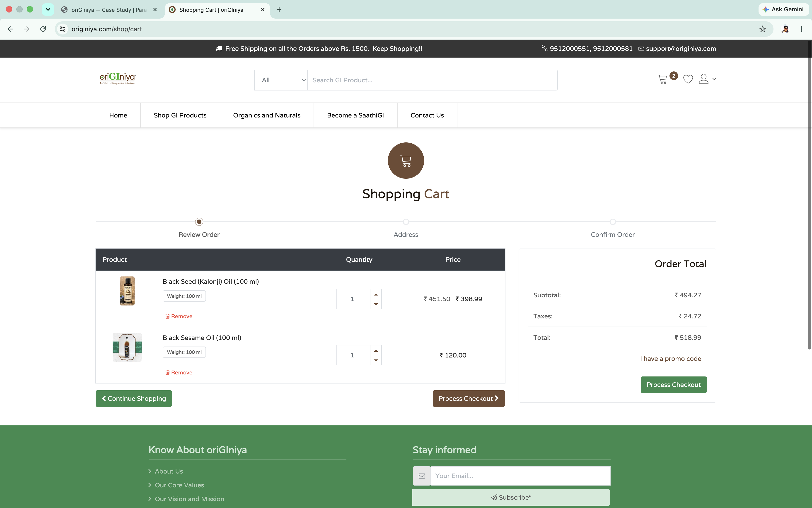The height and width of the screenshot is (508, 812).
Task: Open the wishlist heart icon
Action: pos(688,79)
